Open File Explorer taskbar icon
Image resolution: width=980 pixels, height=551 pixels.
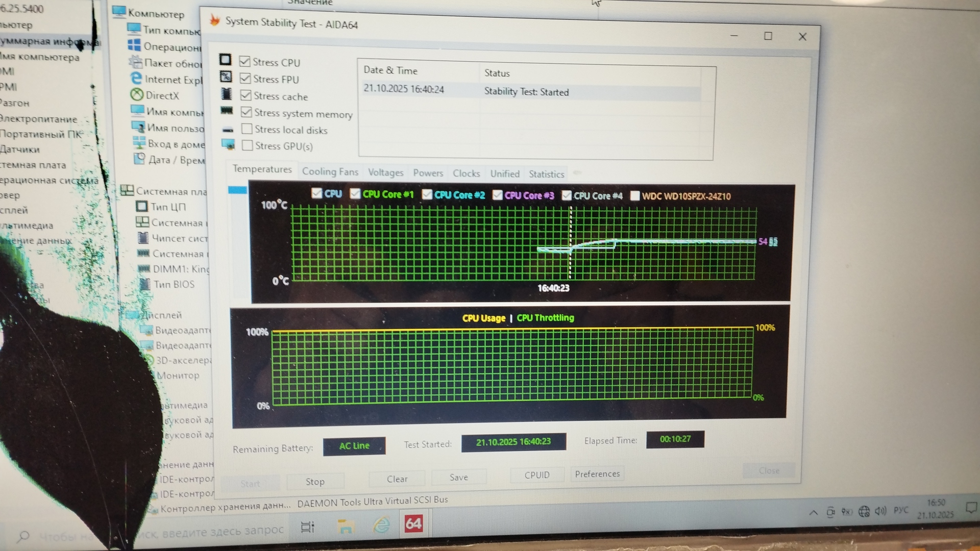[x=346, y=526]
